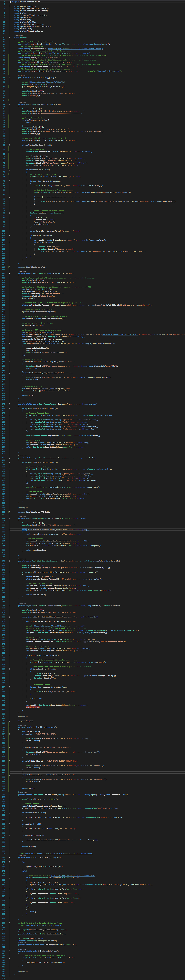The width and height of the screenshot is (185, 980).
Task: Collapse the RefreshAccessToken method
Action: (x=9, y=458)
